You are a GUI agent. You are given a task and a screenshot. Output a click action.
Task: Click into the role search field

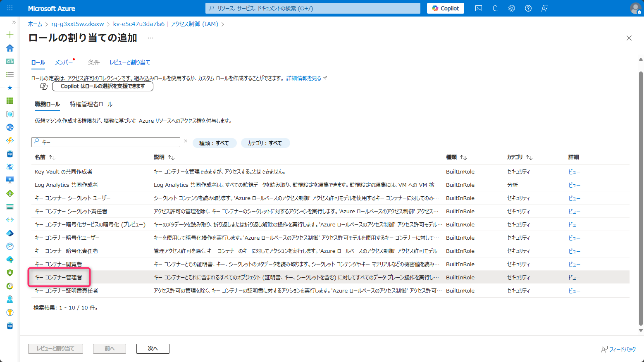click(107, 142)
